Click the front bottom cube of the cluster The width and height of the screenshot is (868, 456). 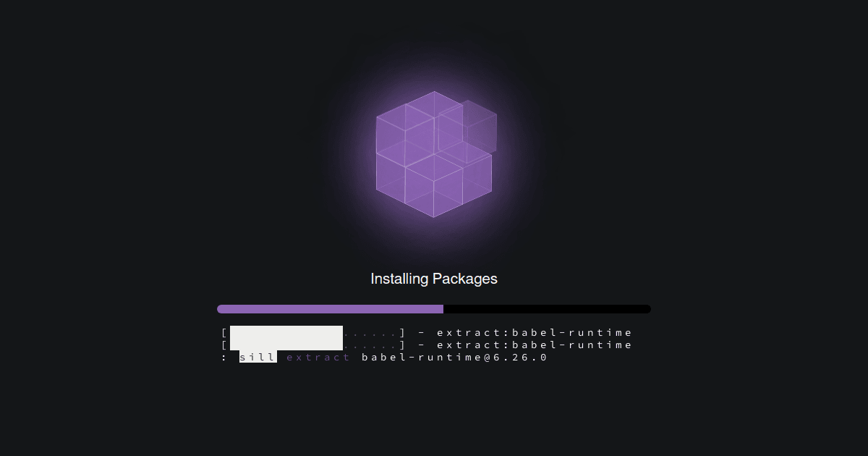point(434,186)
